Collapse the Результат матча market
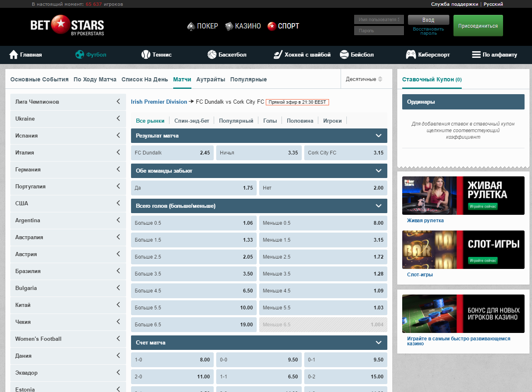532x392 pixels. click(378, 135)
